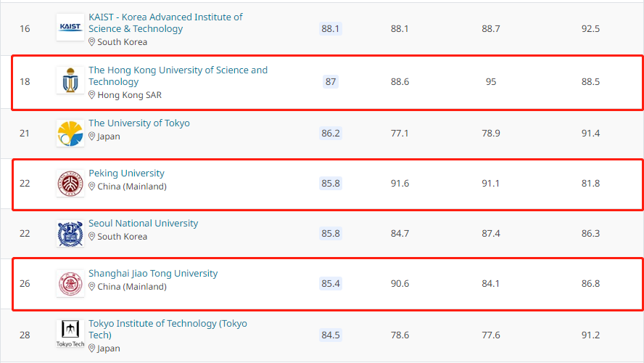Open the Peking University link
This screenshot has height=363, width=644.
pyautogui.click(x=126, y=174)
